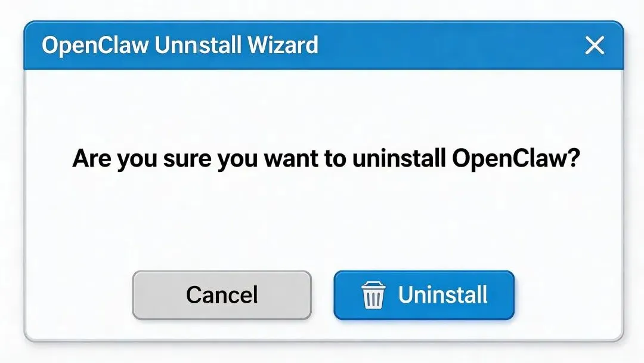
Task: Hit the blue Uninstall label text
Action: pyautogui.click(x=442, y=295)
